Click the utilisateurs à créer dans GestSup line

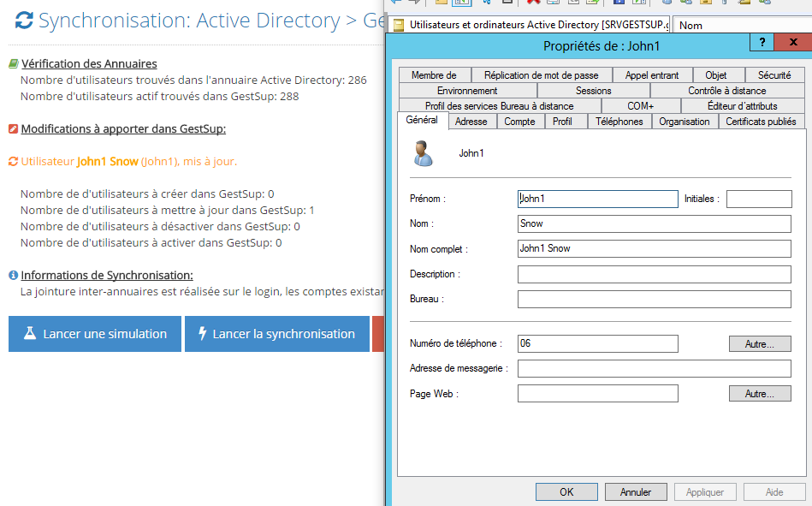(147, 193)
